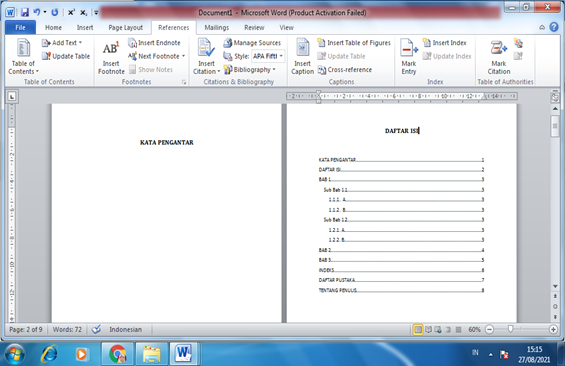
Task: Click the zoom out minus button
Action: tap(489, 329)
